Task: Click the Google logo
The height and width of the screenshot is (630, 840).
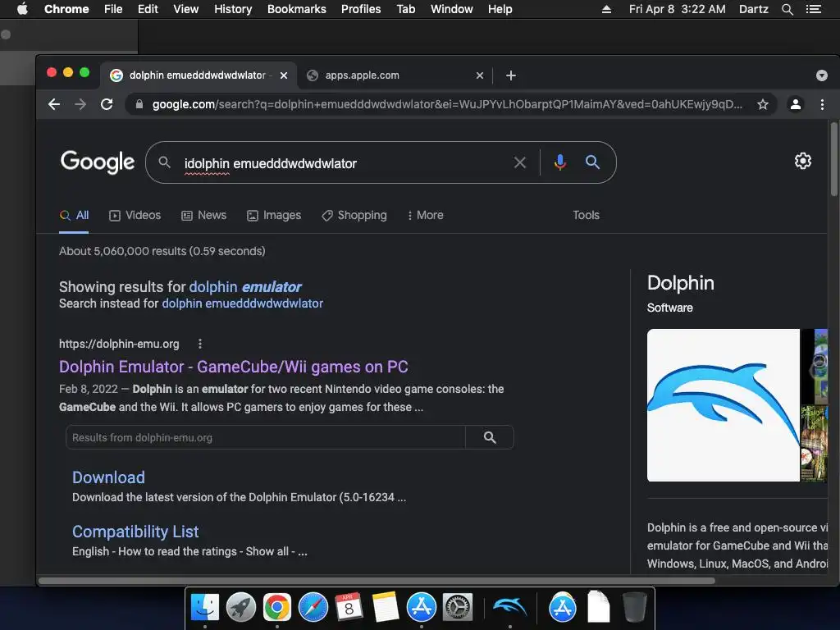Action: tap(97, 162)
